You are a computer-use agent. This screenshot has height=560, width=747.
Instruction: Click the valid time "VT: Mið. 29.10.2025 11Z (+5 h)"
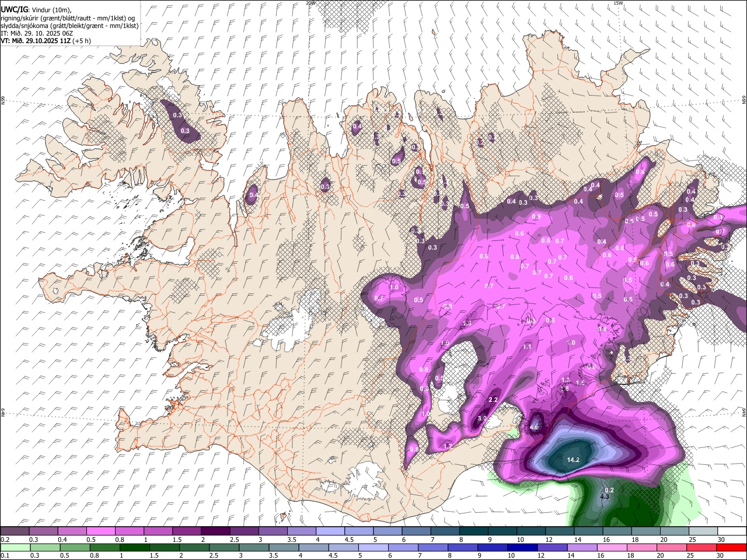coord(46,41)
